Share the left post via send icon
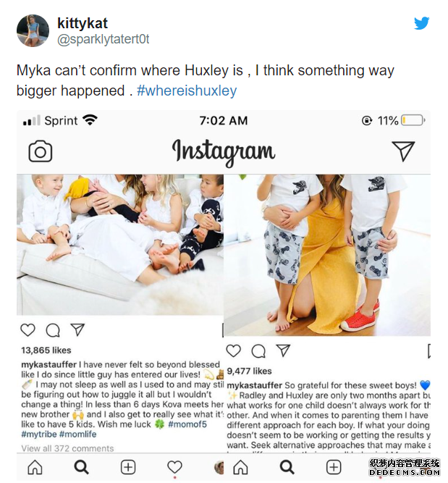Screen dimensions: 448x483 [77, 330]
